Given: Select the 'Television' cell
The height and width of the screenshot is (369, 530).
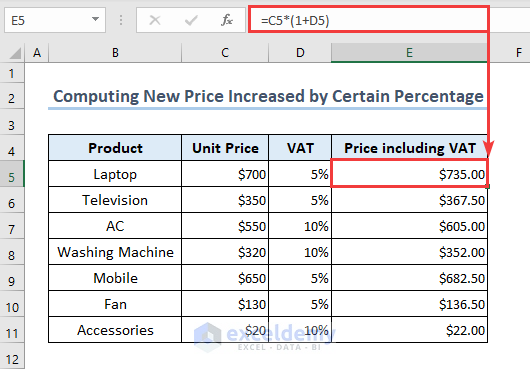Looking at the screenshot, I should point(115,200).
